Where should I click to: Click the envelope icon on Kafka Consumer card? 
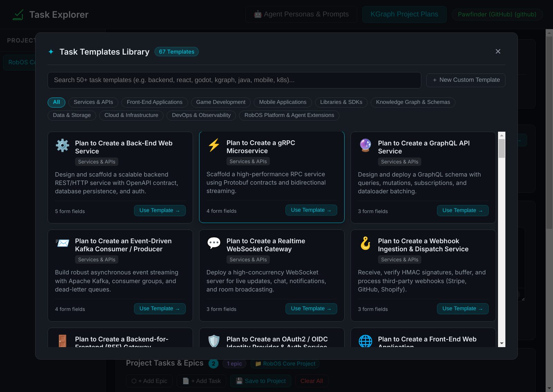pyautogui.click(x=63, y=243)
